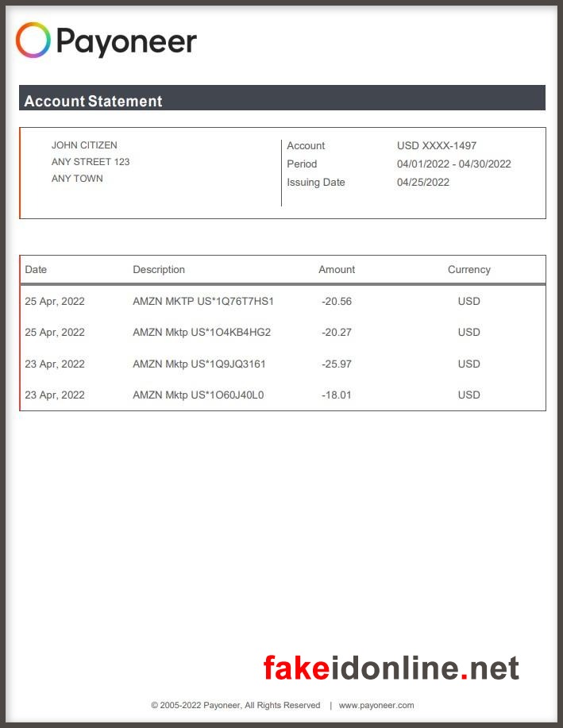This screenshot has height=728, width=563.
Task: Click the Account label
Action: pyautogui.click(x=306, y=145)
